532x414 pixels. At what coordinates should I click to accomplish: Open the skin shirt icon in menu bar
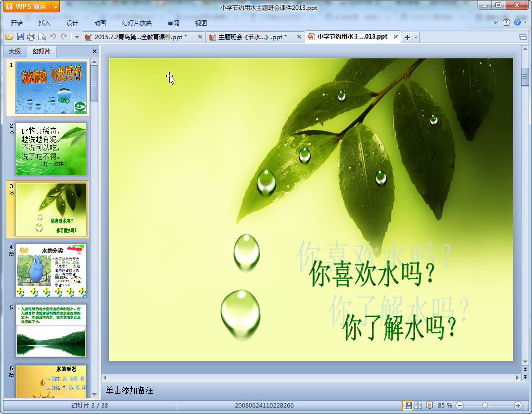[x=507, y=23]
